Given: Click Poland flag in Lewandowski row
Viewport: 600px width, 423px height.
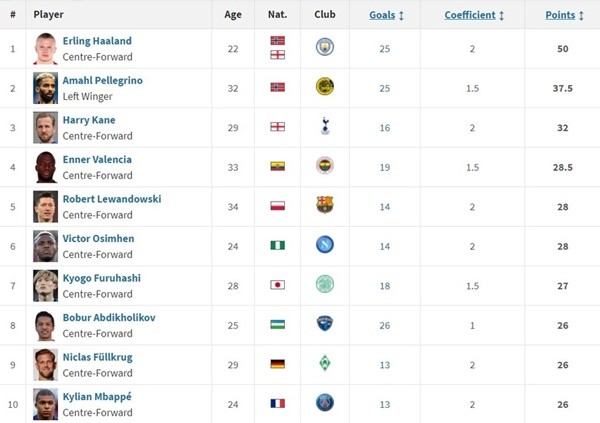Looking at the screenshot, I should (277, 206).
